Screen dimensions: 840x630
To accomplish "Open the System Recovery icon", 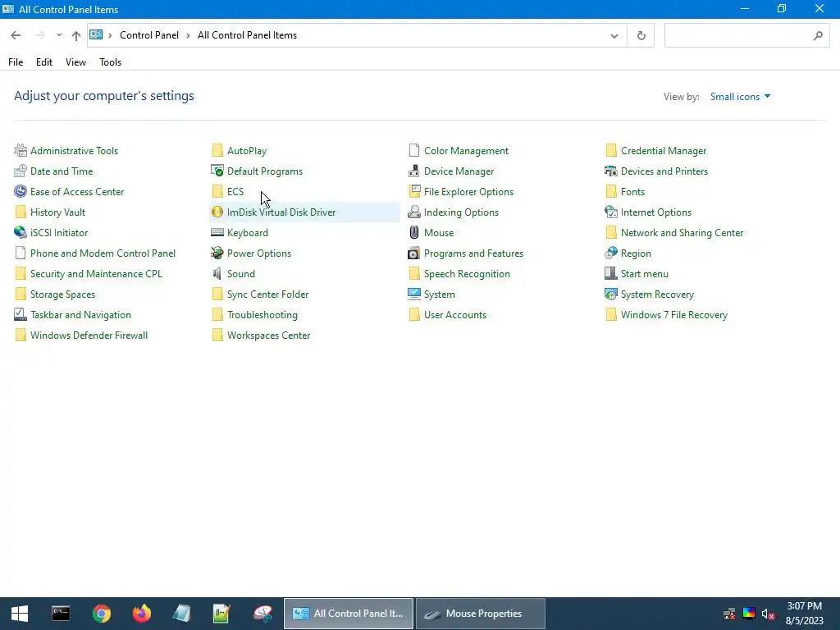I will (x=610, y=294).
